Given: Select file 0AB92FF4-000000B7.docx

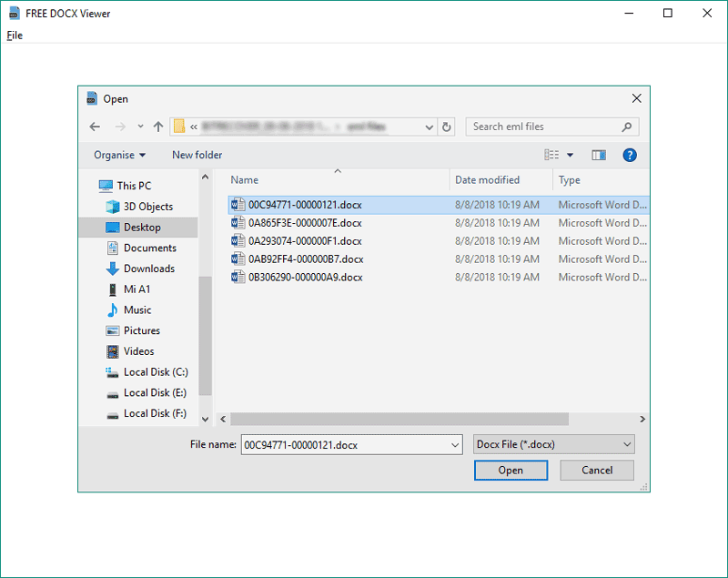Looking at the screenshot, I should [439, 259].
